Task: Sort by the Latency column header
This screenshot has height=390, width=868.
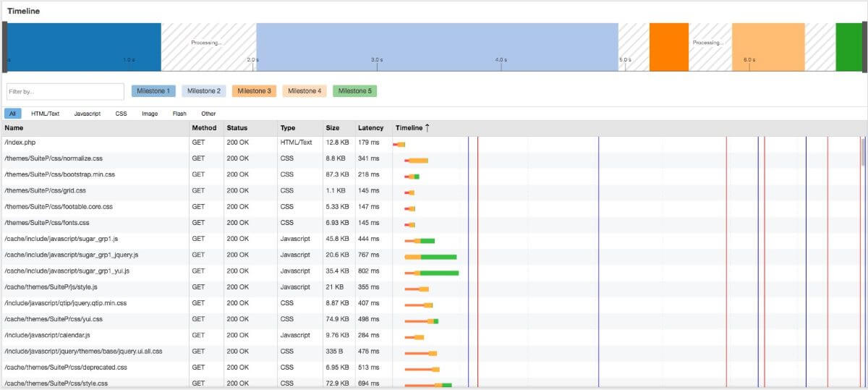Action: point(373,128)
